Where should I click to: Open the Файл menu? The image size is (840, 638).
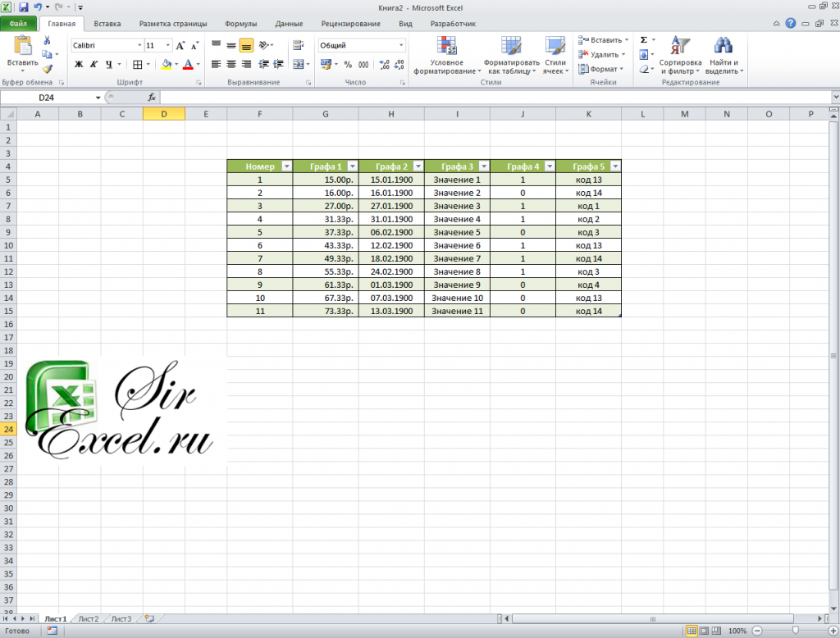coord(17,24)
